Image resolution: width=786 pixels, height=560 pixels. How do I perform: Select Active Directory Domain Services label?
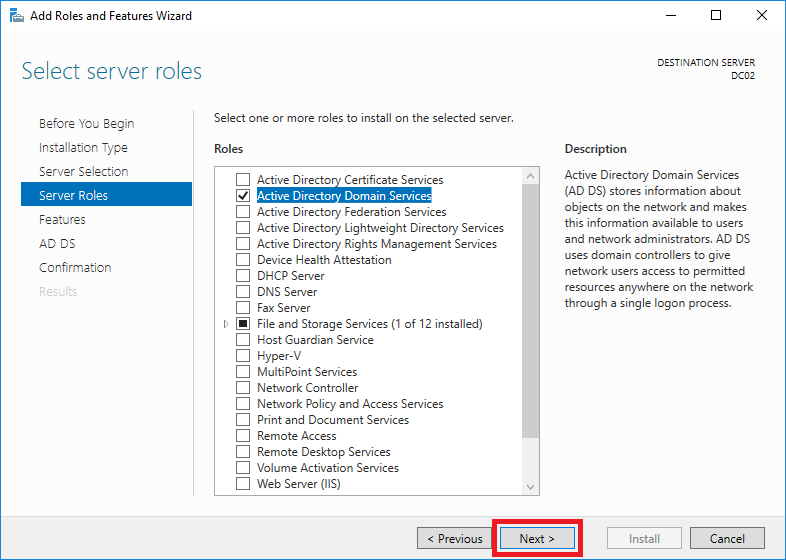(x=344, y=196)
